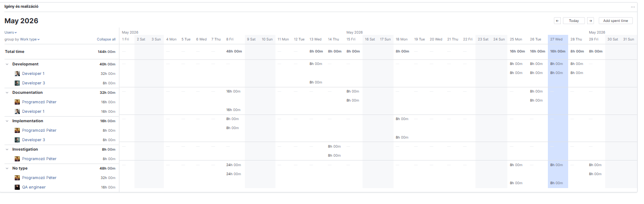Click Developer 1 avatar under Development
Image resolution: width=644 pixels, height=204 pixels.
[17, 74]
